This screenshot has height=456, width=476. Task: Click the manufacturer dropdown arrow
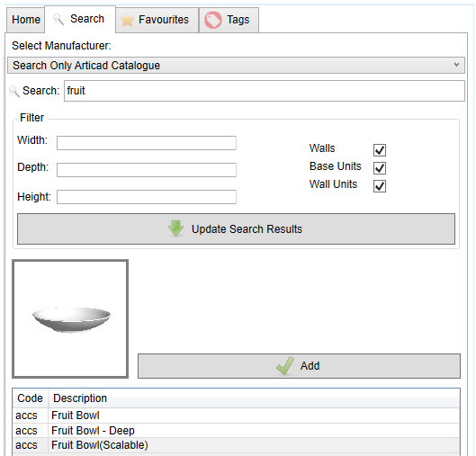(456, 65)
